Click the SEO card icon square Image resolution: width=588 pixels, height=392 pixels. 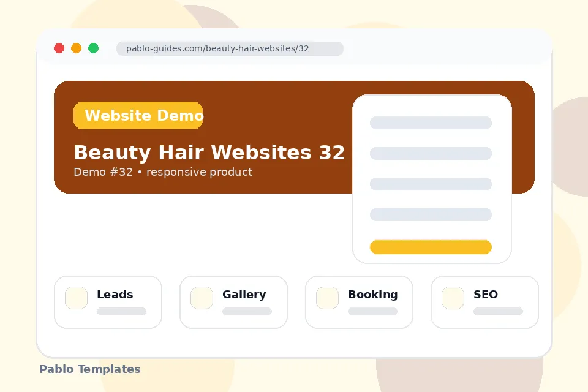pyautogui.click(x=453, y=298)
